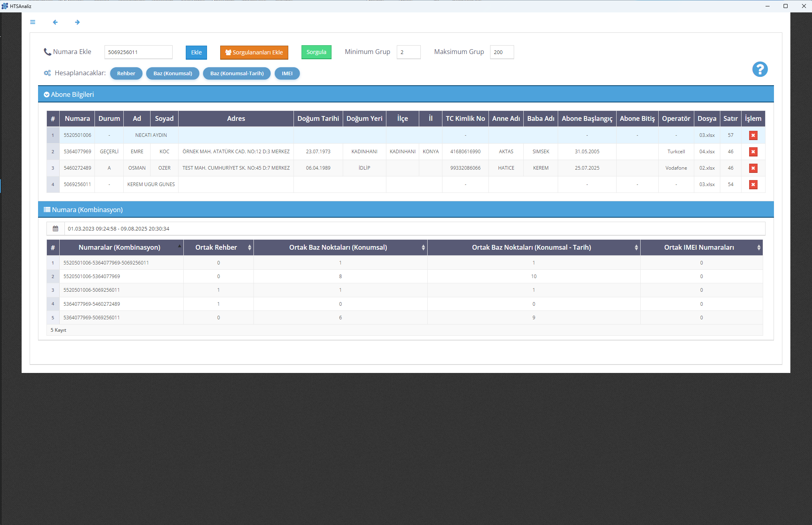Image resolution: width=812 pixels, height=525 pixels.
Task: Click Konumsal-Tarih value 10 in the results table
Action: tap(534, 277)
